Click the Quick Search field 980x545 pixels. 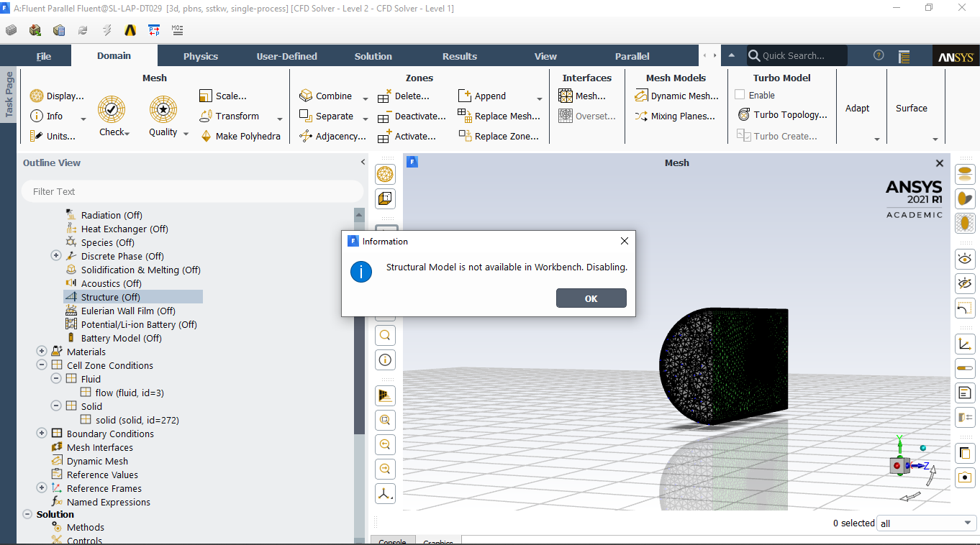(797, 55)
